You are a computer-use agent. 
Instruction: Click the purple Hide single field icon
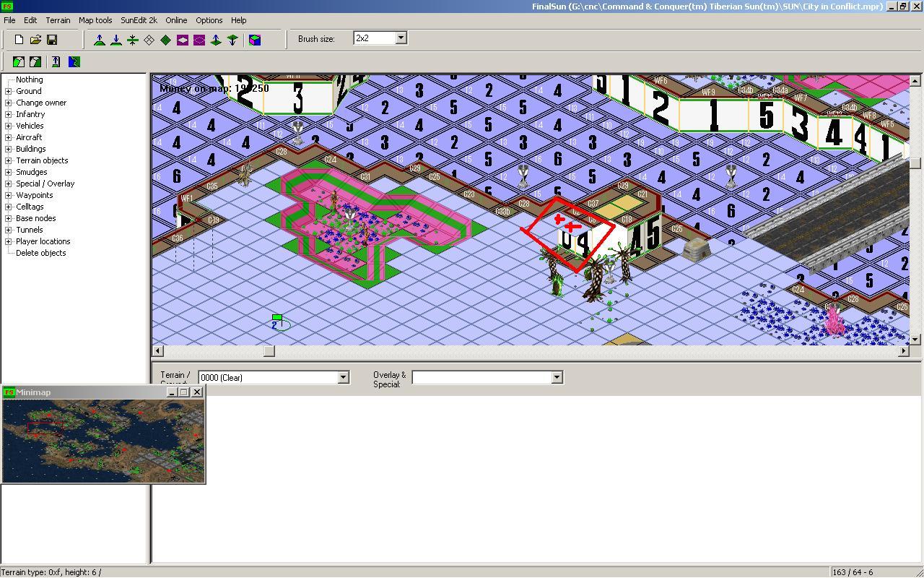pos(183,40)
